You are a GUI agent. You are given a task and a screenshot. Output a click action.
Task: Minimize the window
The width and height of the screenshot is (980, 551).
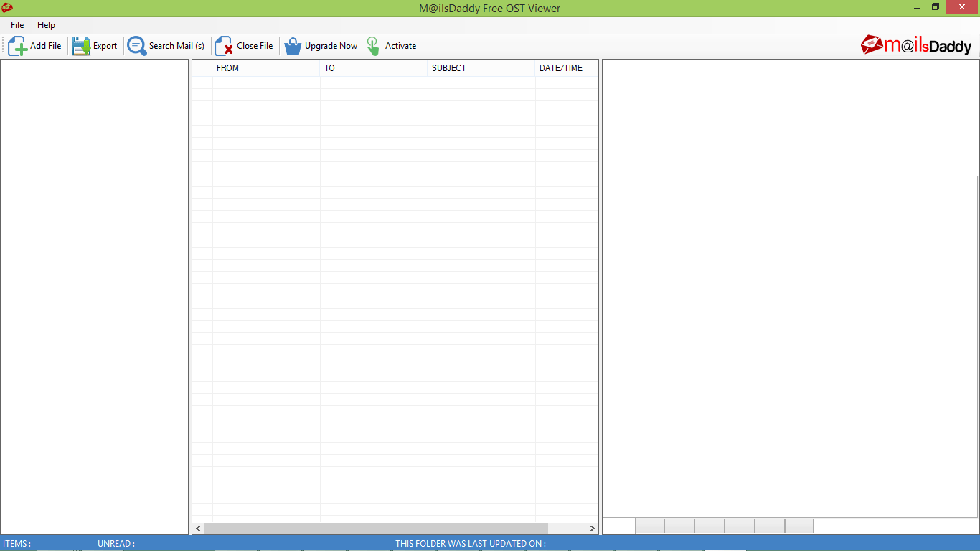coord(918,7)
